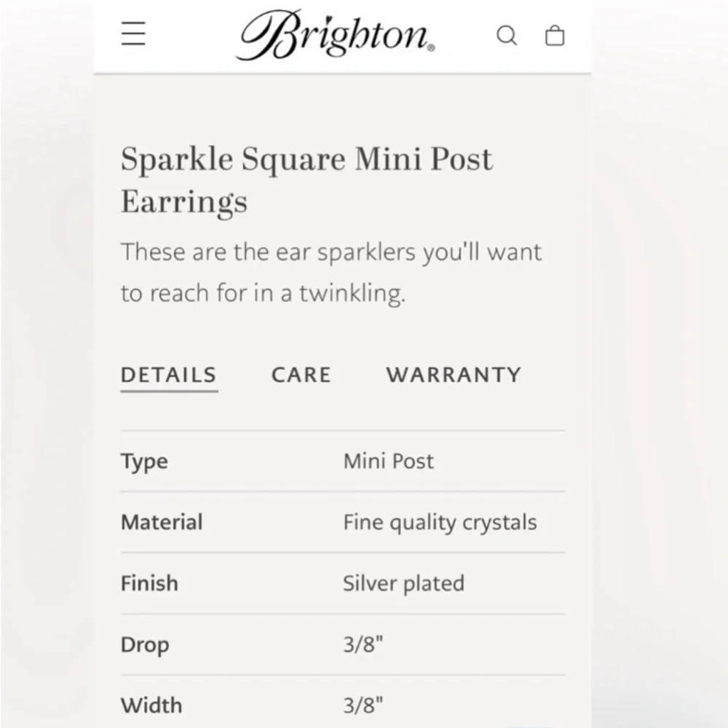Click the Width row label
Image resolution: width=728 pixels, height=728 pixels.
tap(151, 705)
